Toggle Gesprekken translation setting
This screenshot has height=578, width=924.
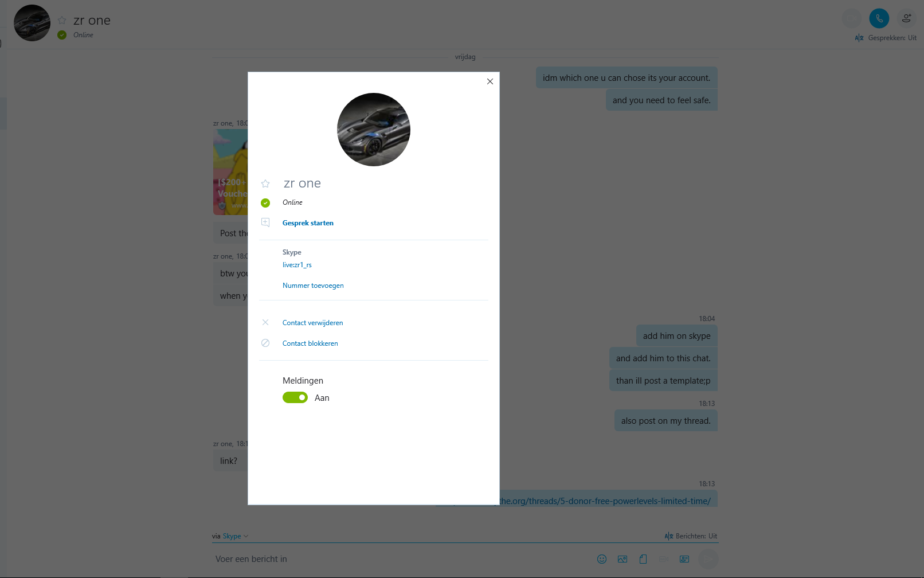pyautogui.click(x=886, y=38)
